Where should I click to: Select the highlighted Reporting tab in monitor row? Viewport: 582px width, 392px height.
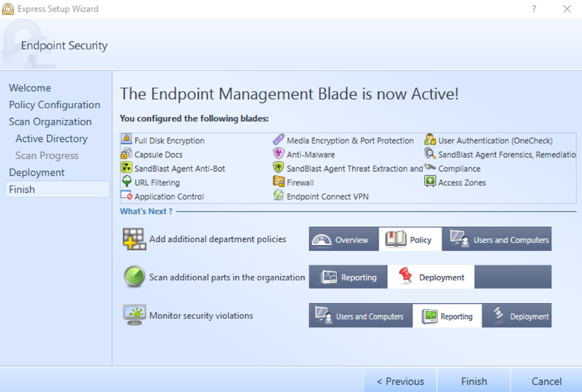[x=447, y=316]
